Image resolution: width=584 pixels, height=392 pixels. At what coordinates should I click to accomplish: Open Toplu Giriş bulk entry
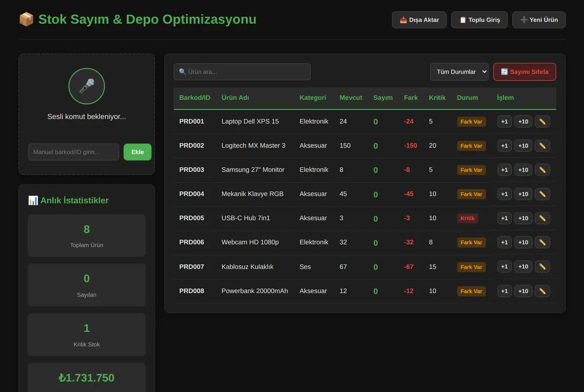[x=479, y=20]
